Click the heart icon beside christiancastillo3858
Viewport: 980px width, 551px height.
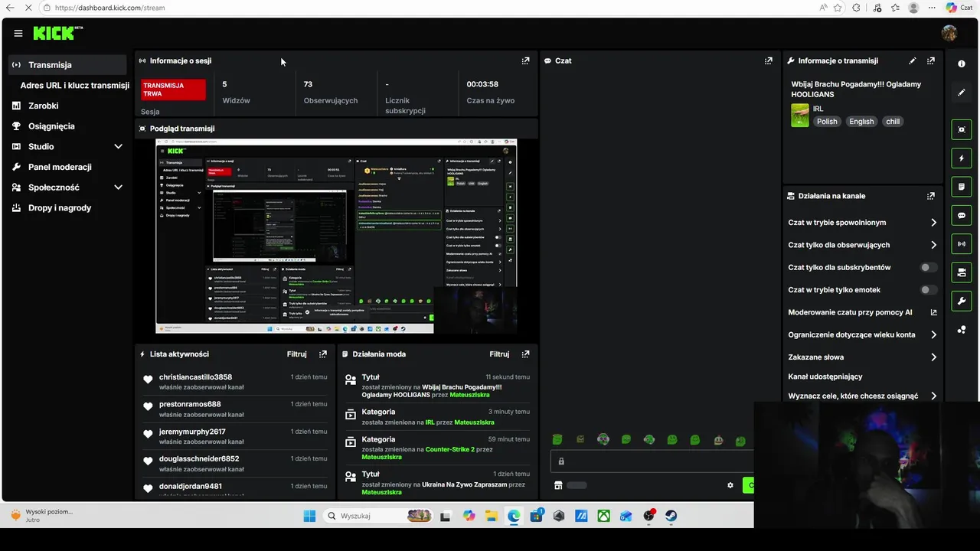coord(148,380)
